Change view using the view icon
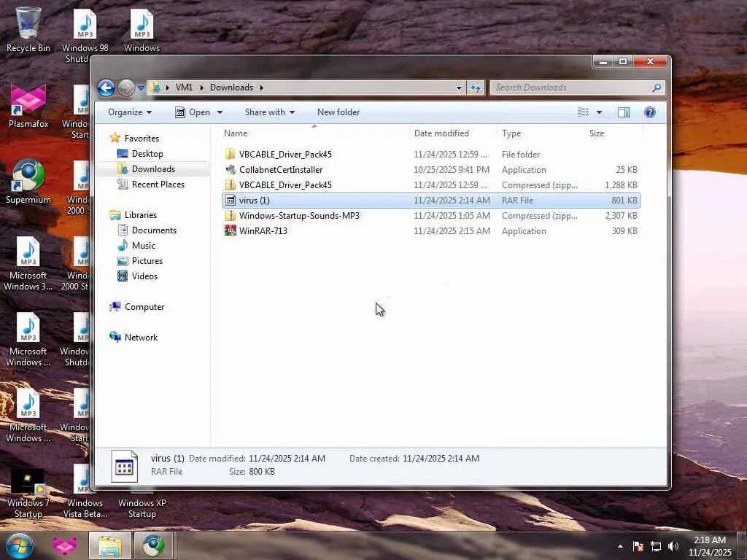The image size is (747, 560). (x=583, y=112)
